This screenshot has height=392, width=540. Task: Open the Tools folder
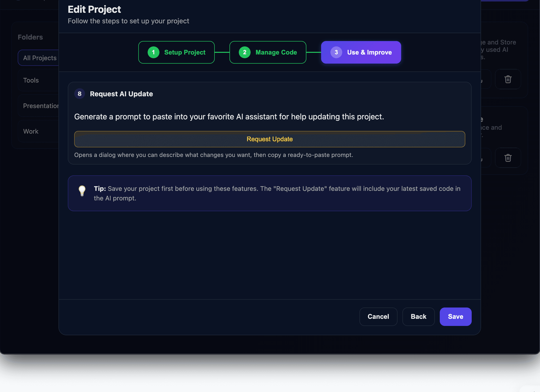tap(31, 80)
